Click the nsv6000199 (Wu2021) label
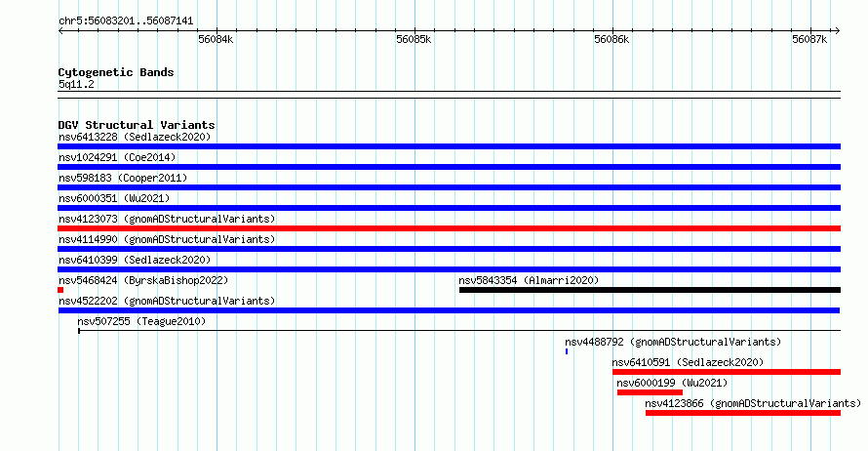The width and height of the screenshot is (868, 451). (x=672, y=383)
